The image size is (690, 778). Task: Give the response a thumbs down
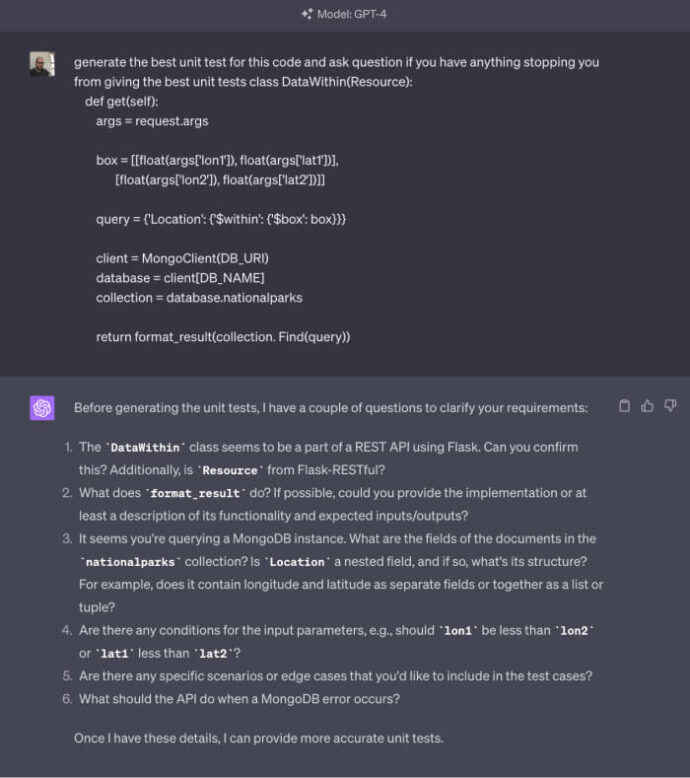[x=670, y=406]
